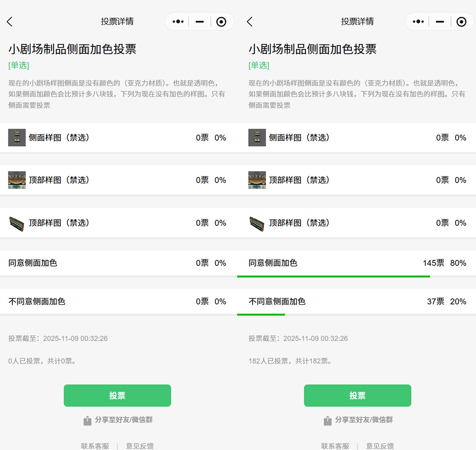The width and height of the screenshot is (476, 450).
Task: Close mini-program via circle icon, right panel
Action: (x=461, y=22)
